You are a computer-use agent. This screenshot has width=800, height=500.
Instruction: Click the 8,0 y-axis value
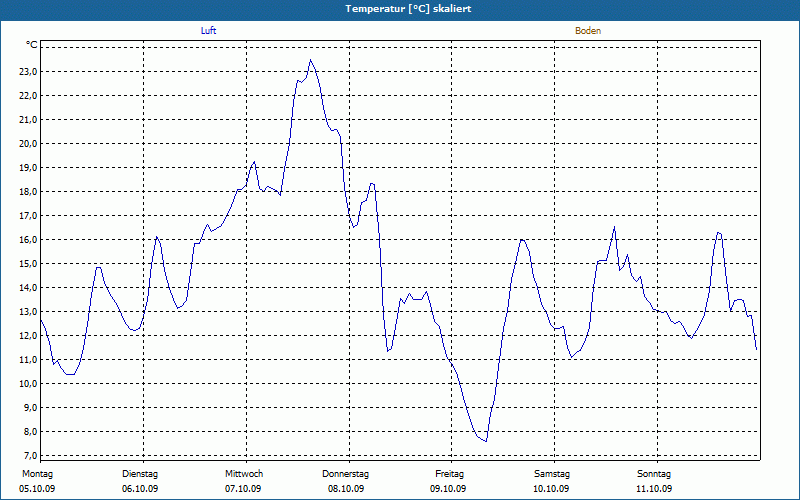[29, 431]
